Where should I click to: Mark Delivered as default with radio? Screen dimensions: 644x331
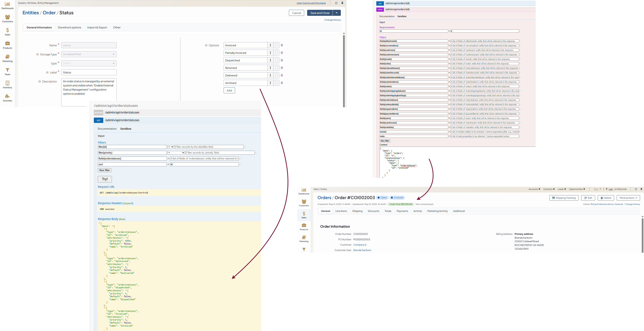[276, 75]
